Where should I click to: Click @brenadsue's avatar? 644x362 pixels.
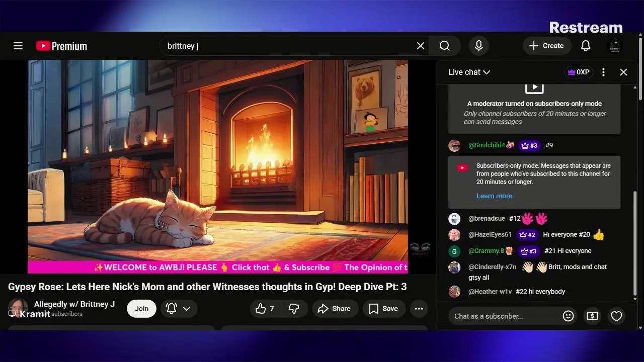(x=454, y=219)
